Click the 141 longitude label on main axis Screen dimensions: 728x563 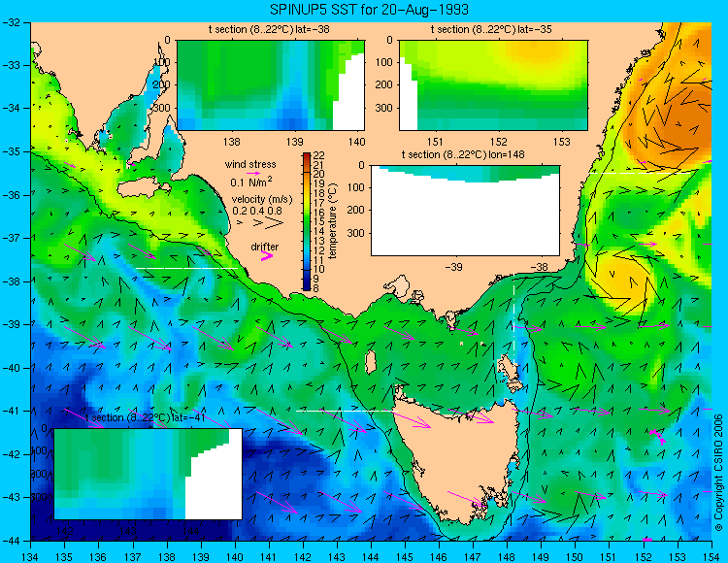point(269,557)
